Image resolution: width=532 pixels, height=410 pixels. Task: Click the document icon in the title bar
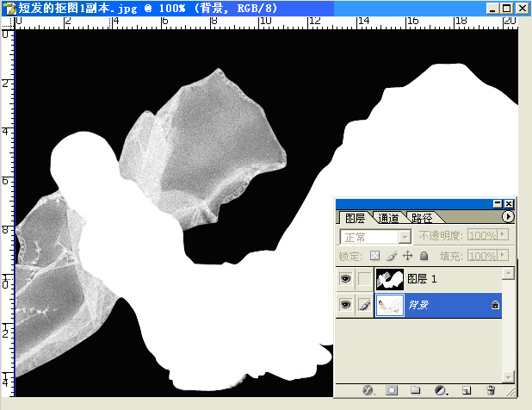tap(9, 8)
